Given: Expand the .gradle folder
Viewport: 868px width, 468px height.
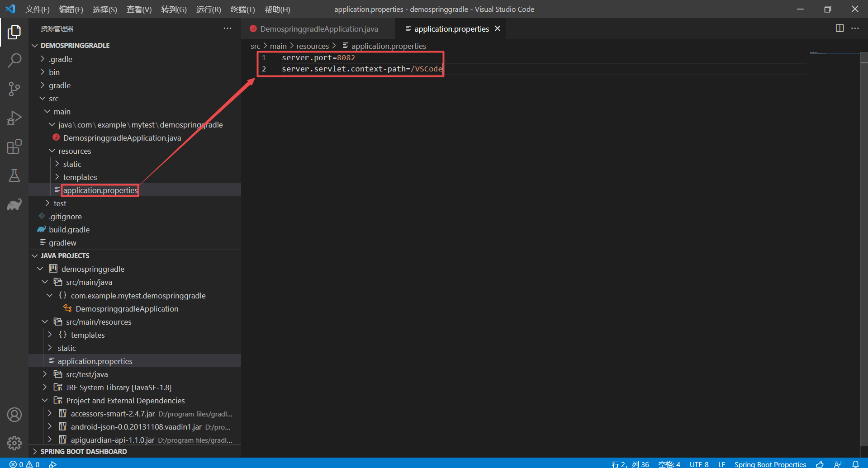Looking at the screenshot, I should pos(135,59).
